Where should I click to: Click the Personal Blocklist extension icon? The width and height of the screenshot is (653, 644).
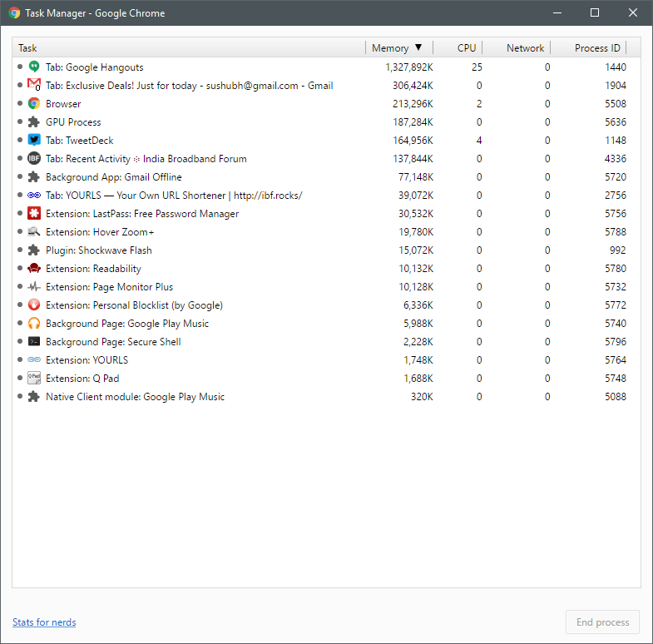(34, 305)
